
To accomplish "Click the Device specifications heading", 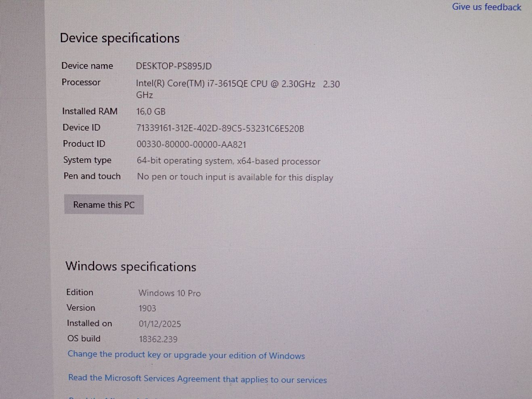I will click(120, 38).
